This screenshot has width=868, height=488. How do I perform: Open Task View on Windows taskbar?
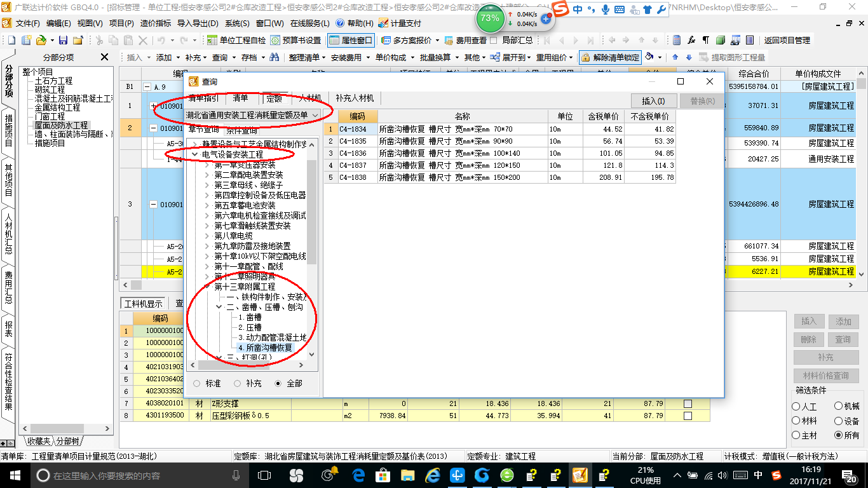(x=264, y=475)
